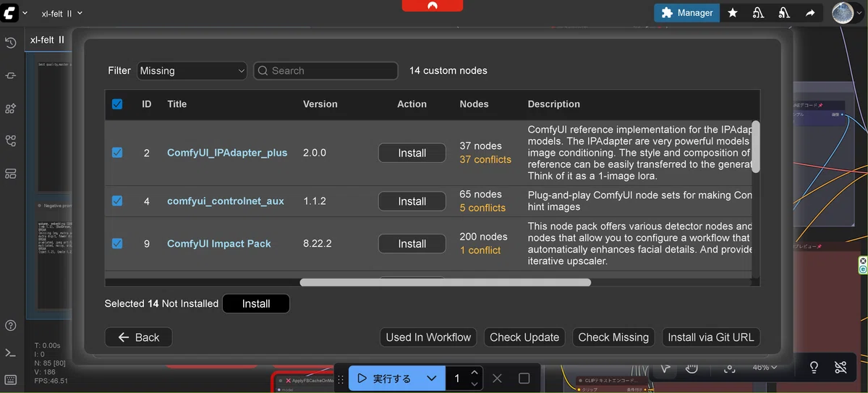Select the pointer select mode tool
This screenshot has height=393, width=868.
click(665, 368)
